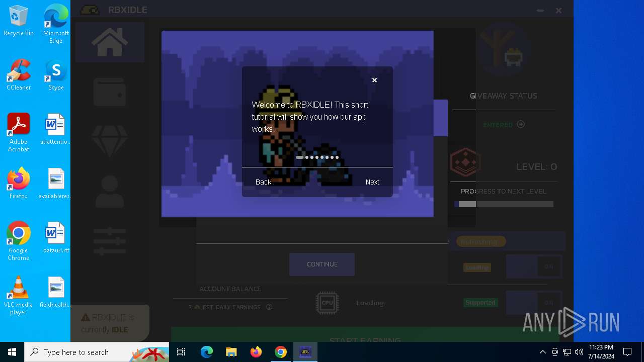Click the taskbar search box
This screenshot has height=362, width=644.
[97, 352]
